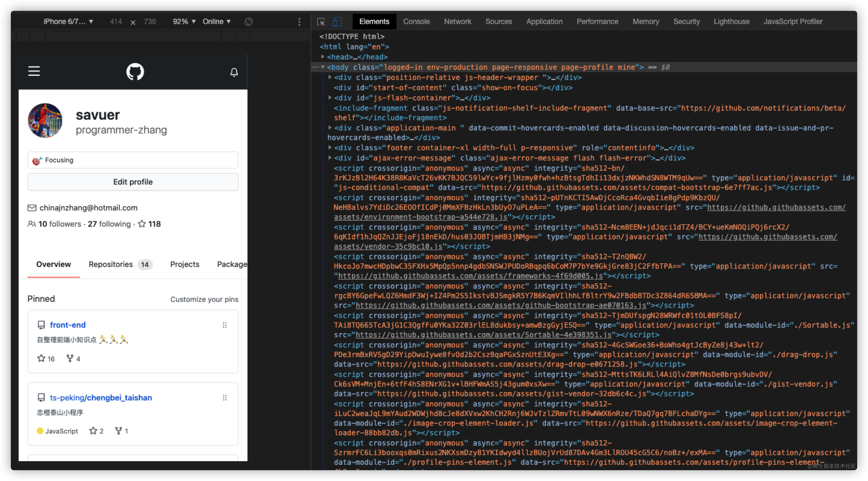
Task: Toggle the device toolbar icon
Action: 337,22
